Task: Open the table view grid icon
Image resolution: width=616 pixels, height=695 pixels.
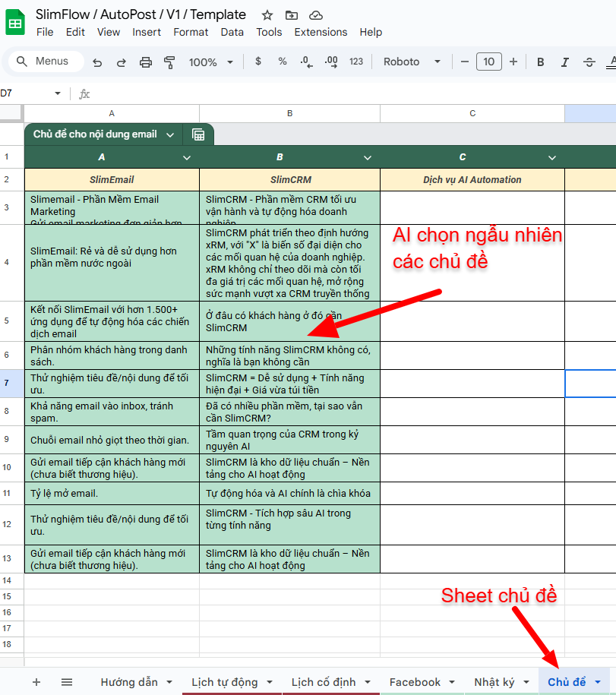Action: click(199, 134)
